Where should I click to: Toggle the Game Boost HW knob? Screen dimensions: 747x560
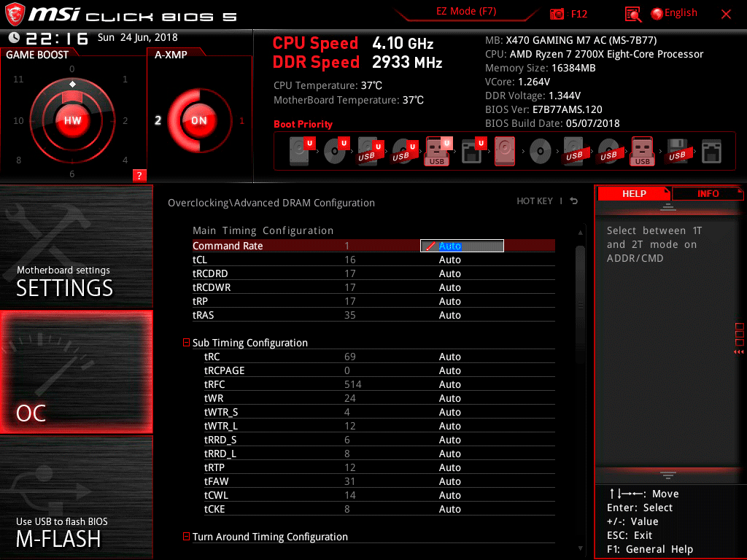(72, 120)
